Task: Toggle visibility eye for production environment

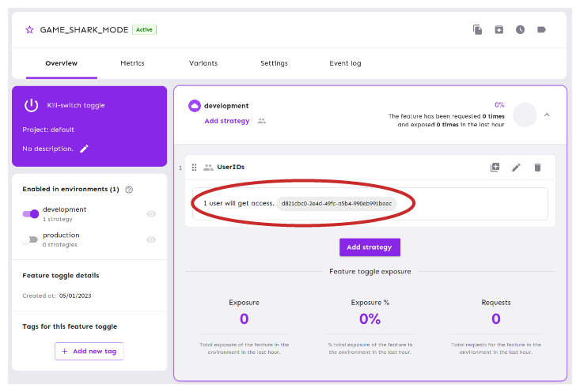Action: [x=151, y=239]
